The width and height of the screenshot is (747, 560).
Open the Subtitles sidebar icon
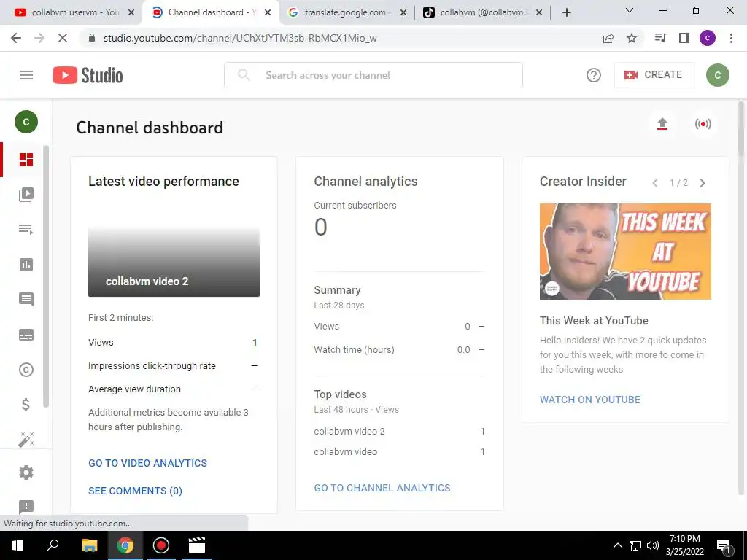coord(26,335)
